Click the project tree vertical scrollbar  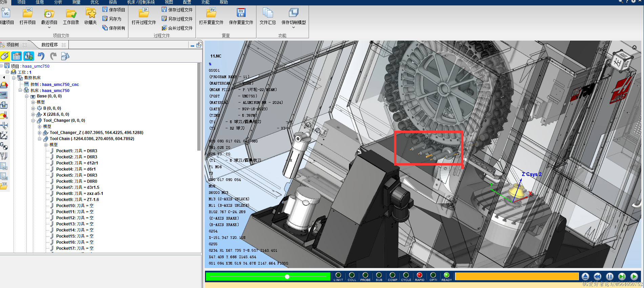coord(199,107)
